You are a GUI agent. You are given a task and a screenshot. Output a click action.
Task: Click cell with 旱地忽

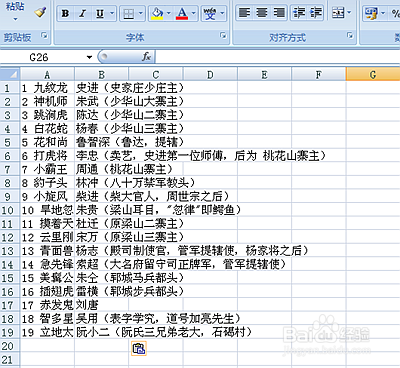pos(47,210)
